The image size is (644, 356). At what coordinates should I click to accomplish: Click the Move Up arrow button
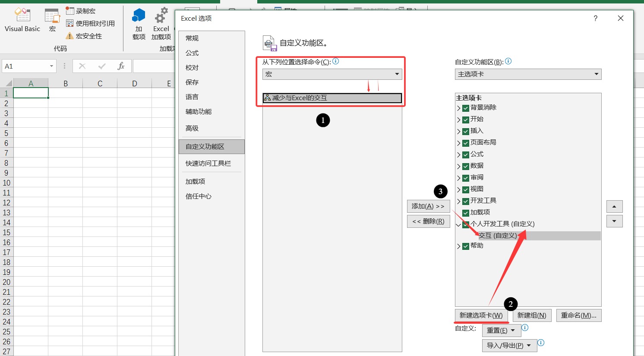pos(614,207)
